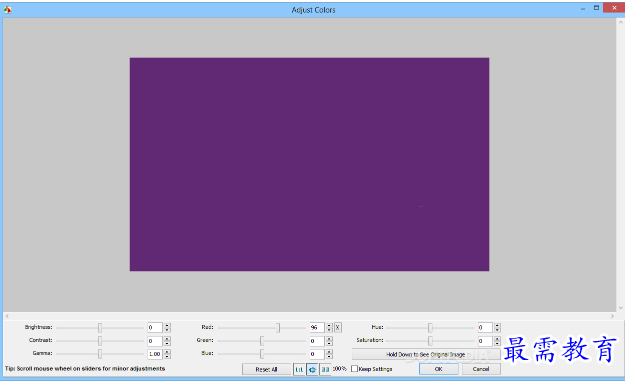Raise the Green value with the spinner up arrow

[329, 339]
